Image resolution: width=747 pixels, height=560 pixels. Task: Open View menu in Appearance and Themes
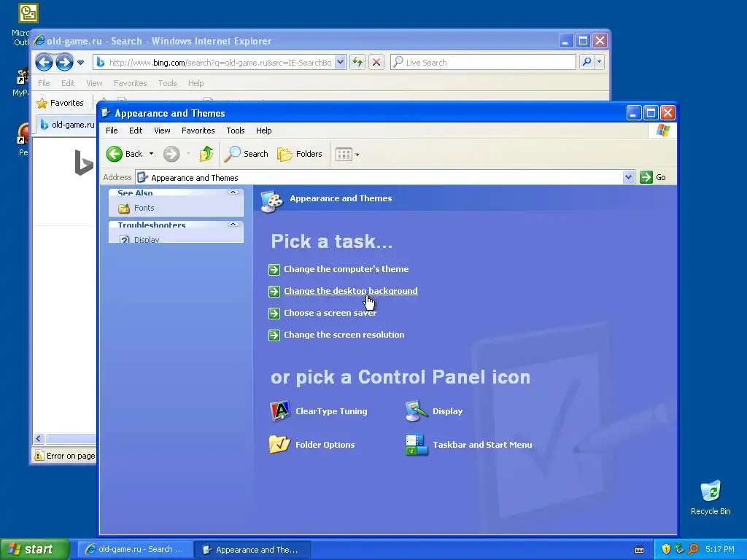162,131
